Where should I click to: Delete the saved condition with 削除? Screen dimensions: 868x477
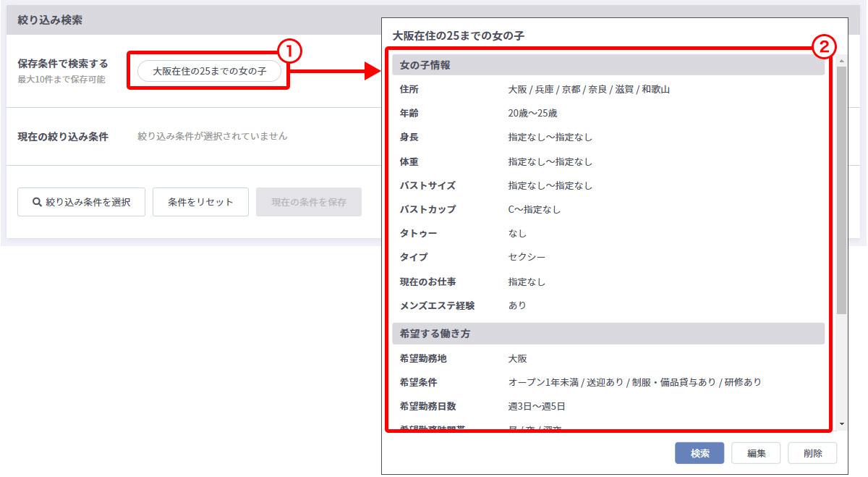coord(812,453)
